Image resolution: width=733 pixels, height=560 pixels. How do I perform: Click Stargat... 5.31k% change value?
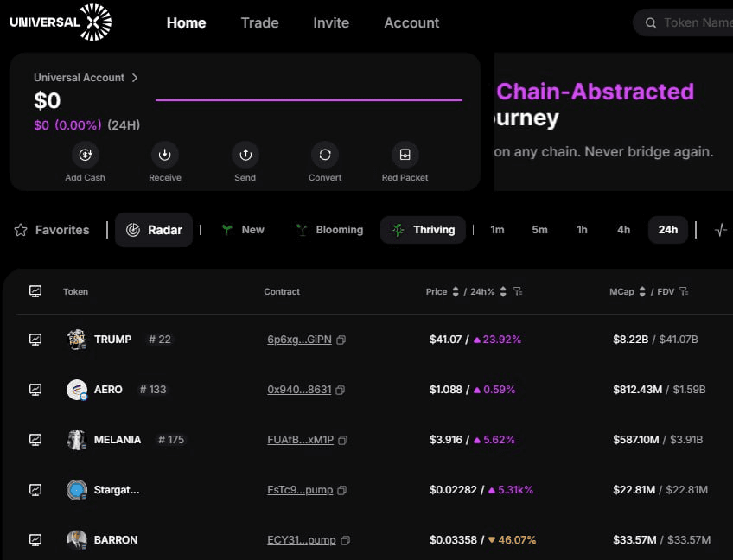point(515,490)
